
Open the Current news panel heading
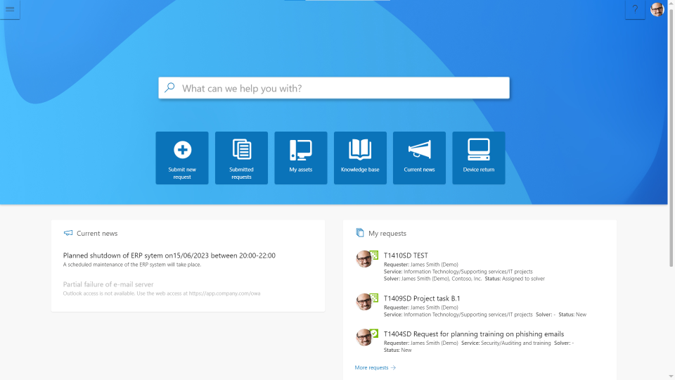click(97, 233)
